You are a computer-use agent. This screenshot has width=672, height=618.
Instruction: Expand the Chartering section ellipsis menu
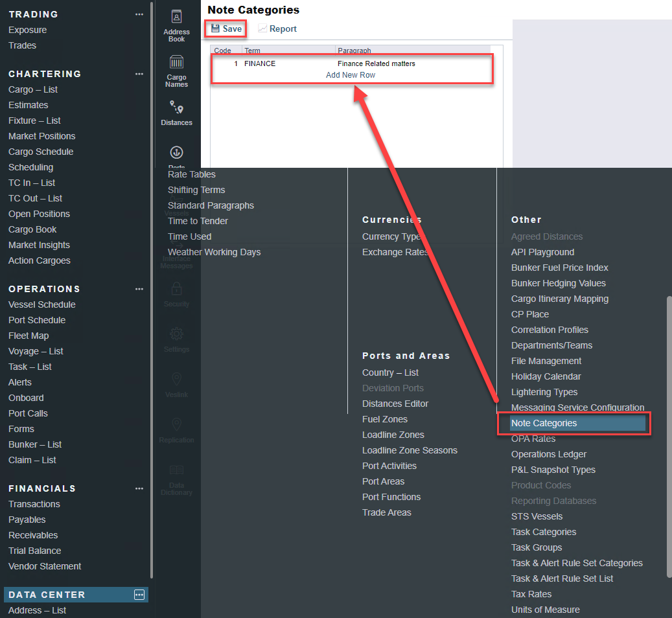pos(139,74)
